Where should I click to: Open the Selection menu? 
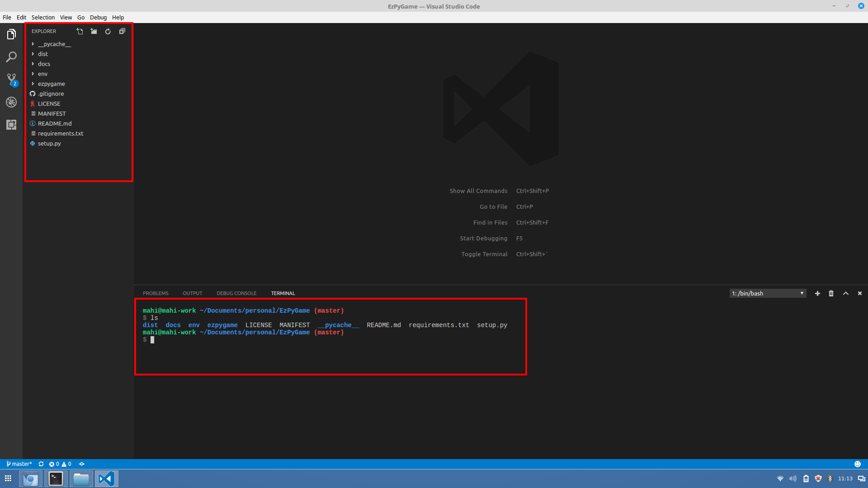(43, 17)
